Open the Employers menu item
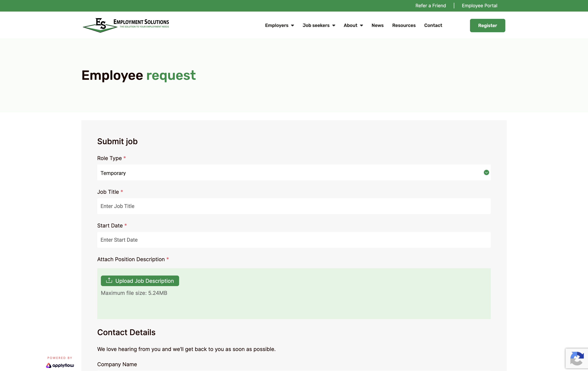The width and height of the screenshot is (588, 371). tap(276, 25)
